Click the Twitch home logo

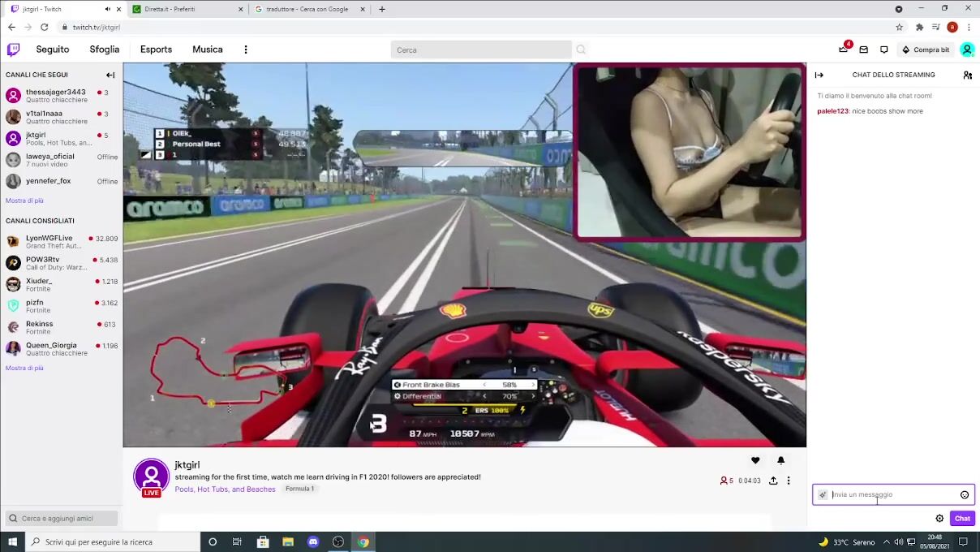(13, 50)
